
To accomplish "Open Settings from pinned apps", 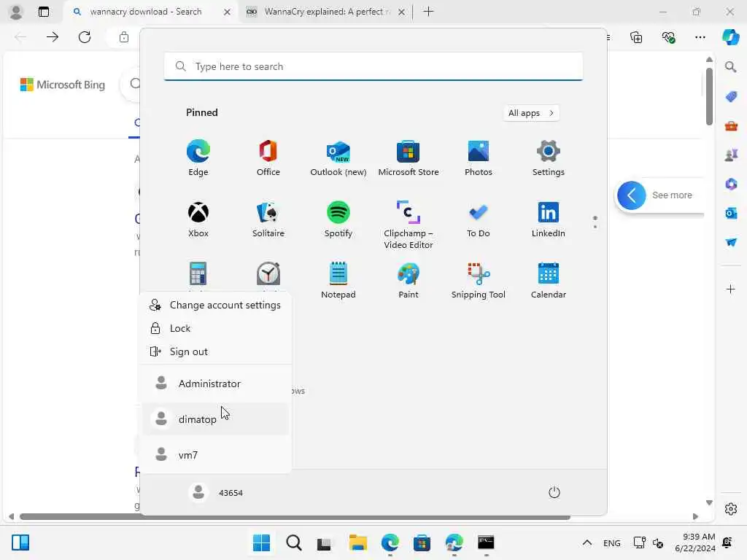I will (549, 158).
